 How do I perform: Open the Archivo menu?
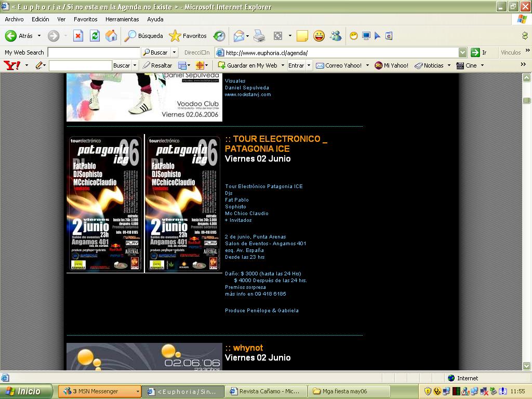(x=14, y=19)
